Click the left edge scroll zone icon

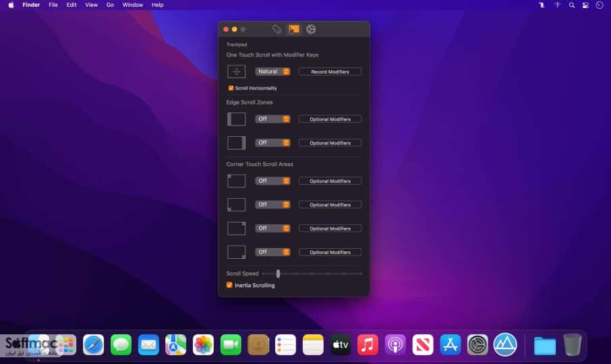(x=237, y=119)
